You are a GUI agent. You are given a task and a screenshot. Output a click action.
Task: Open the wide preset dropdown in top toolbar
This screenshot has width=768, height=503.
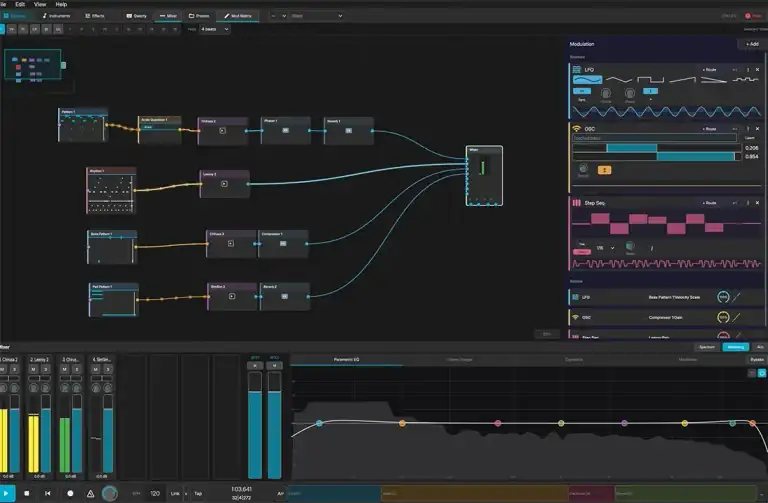317,16
